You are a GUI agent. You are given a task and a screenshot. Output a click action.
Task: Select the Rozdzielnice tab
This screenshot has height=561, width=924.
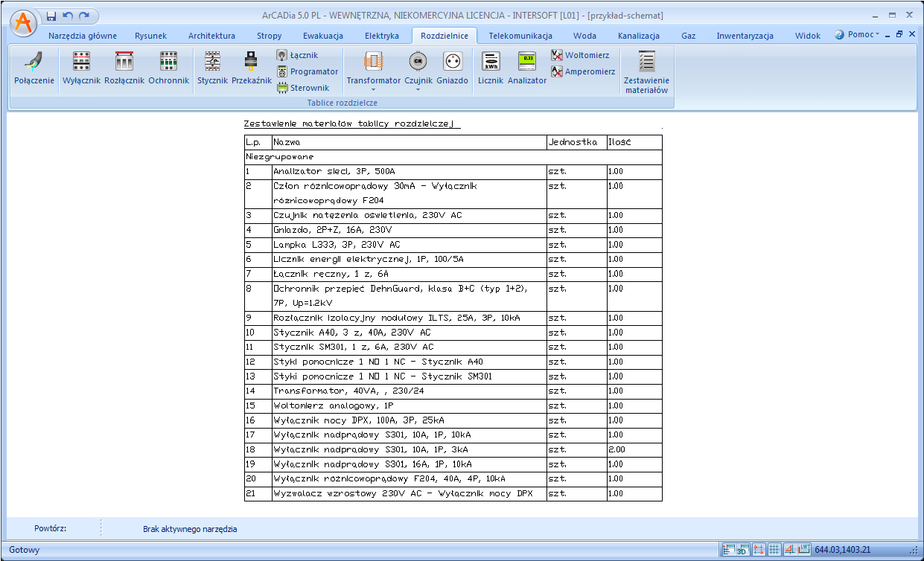click(x=445, y=36)
